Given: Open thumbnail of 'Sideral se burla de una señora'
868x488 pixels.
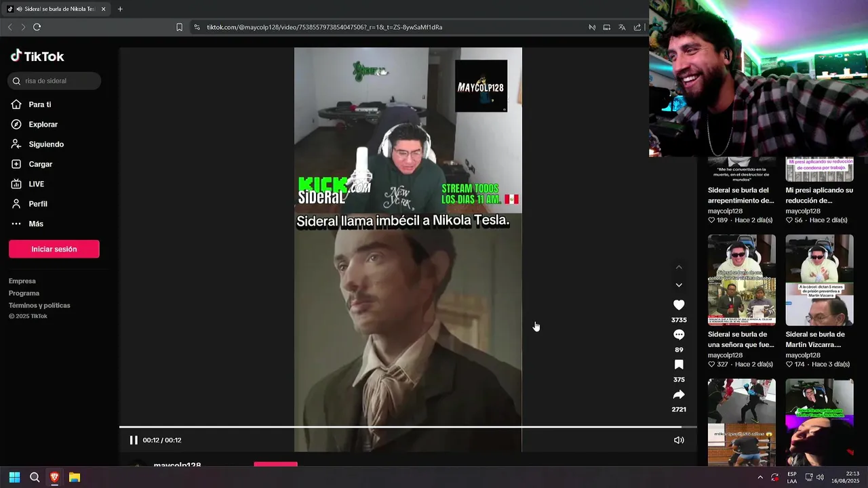Looking at the screenshot, I should pos(742,280).
